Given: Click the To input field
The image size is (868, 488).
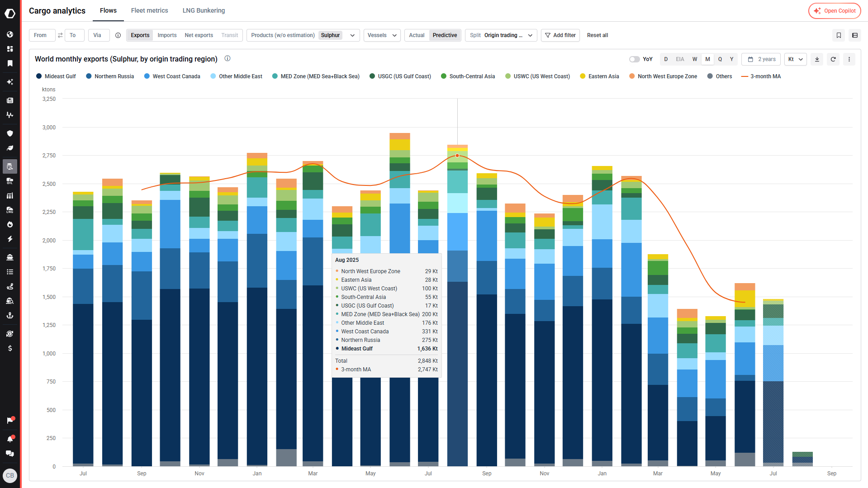Looking at the screenshot, I should coord(74,35).
